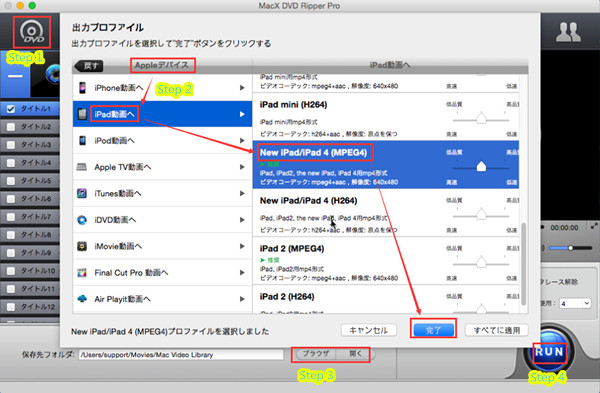Viewport: 600px width, 393px height.
Task: Open the user accounts silhouette icon
Action: pos(568,32)
